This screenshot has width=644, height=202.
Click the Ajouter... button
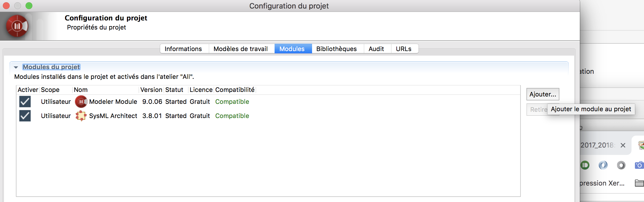(543, 94)
